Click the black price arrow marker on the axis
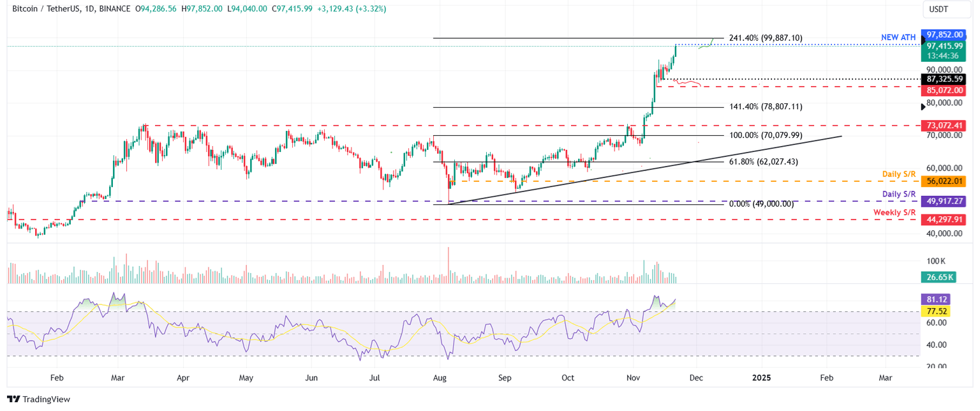Image resolution: width=980 pixels, height=411 pixels. click(x=923, y=107)
